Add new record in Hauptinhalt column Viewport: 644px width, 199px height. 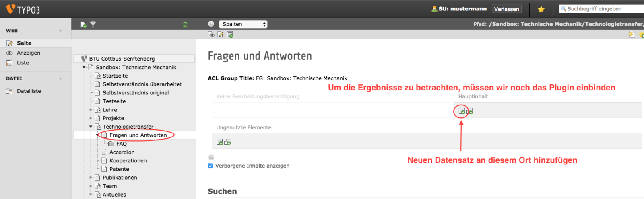click(x=462, y=111)
